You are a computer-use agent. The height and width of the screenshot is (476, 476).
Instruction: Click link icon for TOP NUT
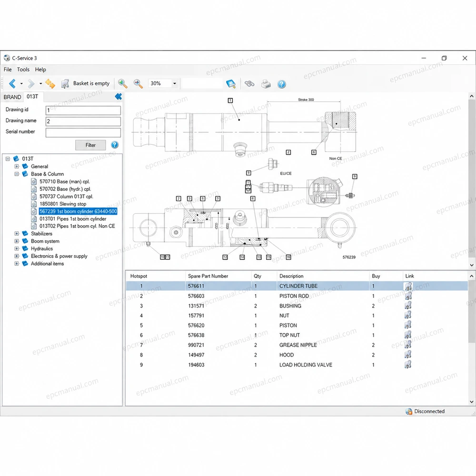408,335
